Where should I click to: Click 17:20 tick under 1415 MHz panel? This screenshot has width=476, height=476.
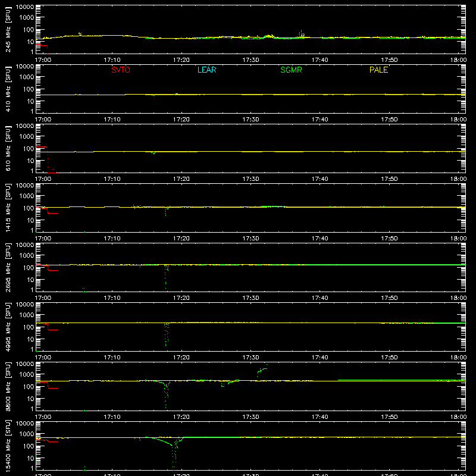coord(181,239)
